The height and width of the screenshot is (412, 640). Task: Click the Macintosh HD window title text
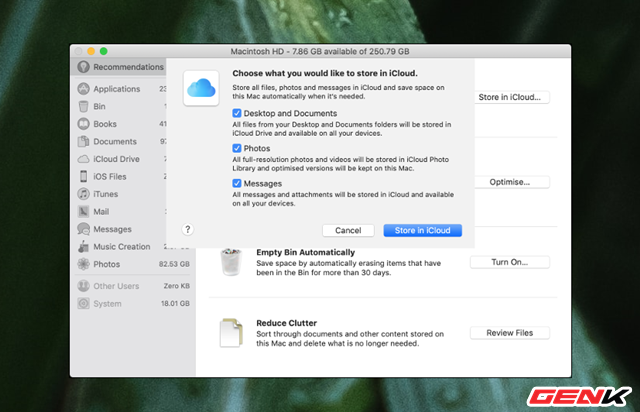click(320, 51)
